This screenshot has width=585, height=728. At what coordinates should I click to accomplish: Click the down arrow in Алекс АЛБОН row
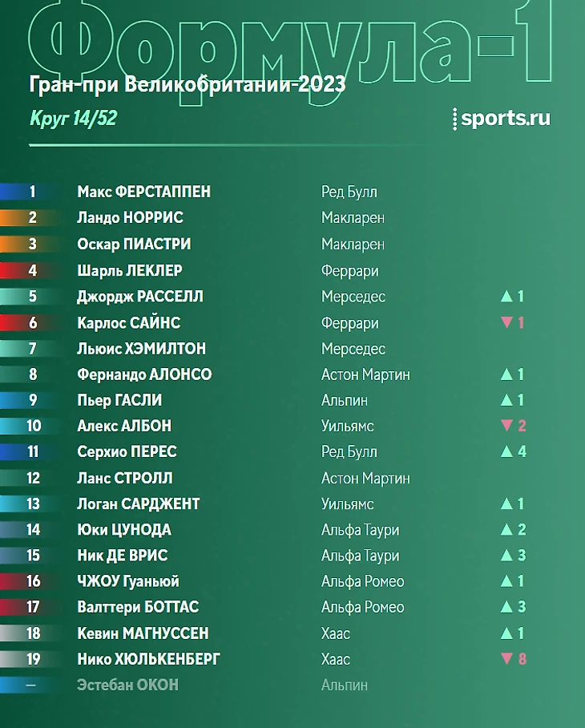pos(506,426)
